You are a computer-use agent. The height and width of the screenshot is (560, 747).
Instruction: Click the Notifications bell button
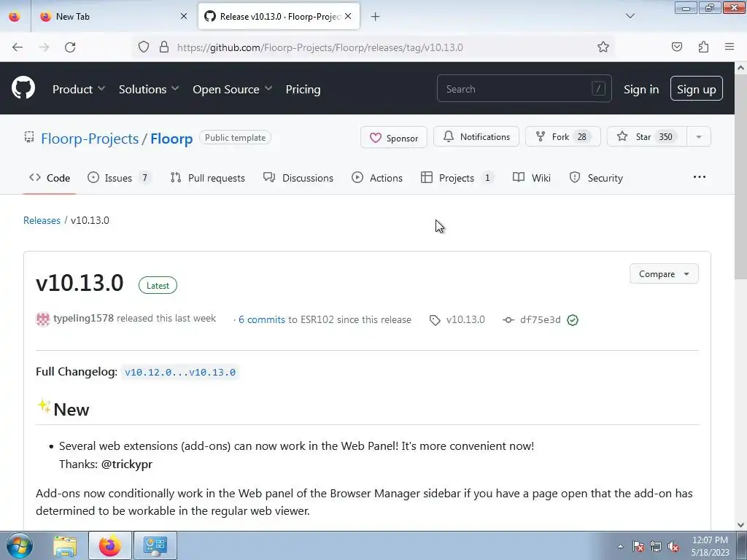[x=476, y=136]
